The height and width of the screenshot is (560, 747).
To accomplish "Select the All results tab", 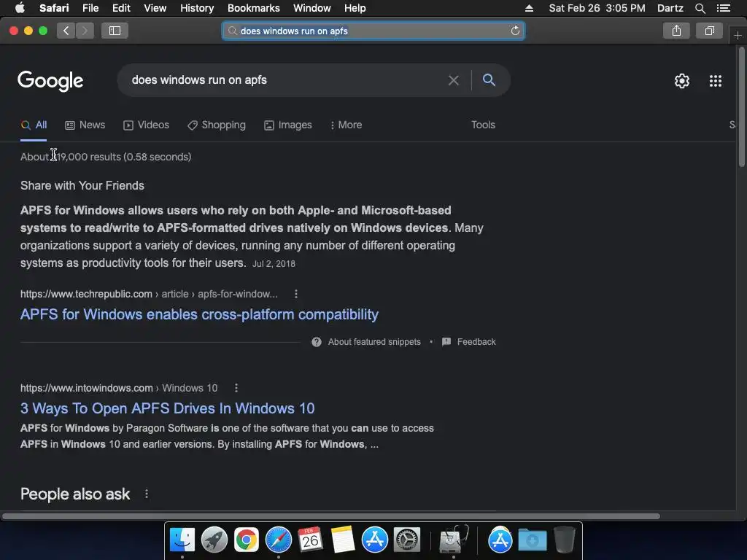I will [34, 125].
